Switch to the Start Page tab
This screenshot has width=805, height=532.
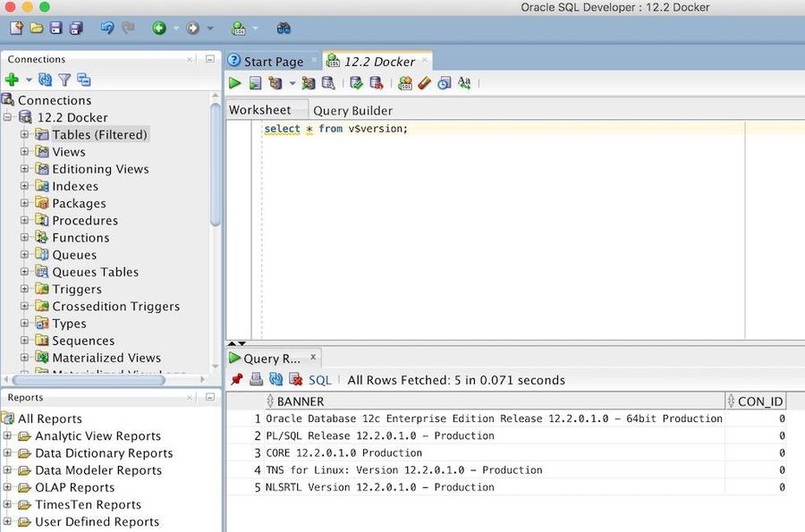point(273,62)
